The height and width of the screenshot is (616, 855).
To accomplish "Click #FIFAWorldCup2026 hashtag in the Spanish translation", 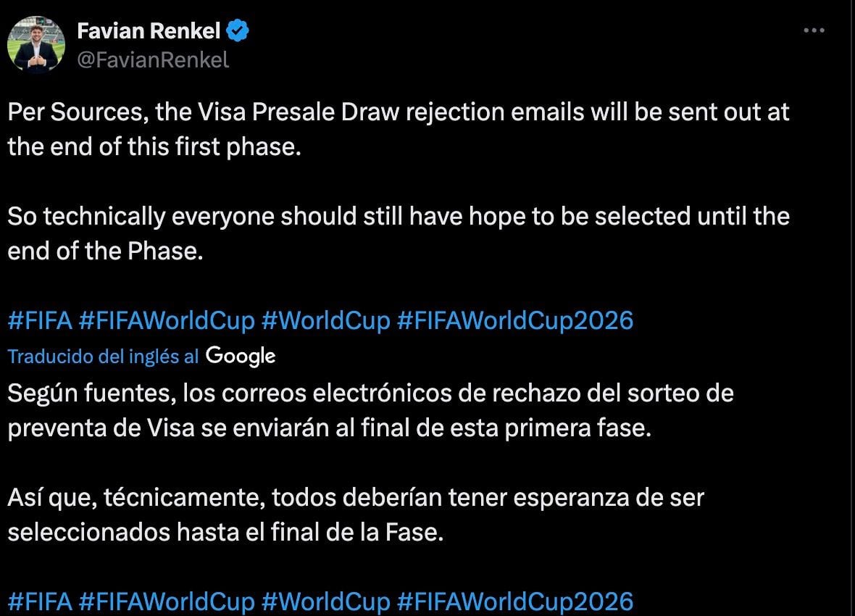I will coord(515,602).
